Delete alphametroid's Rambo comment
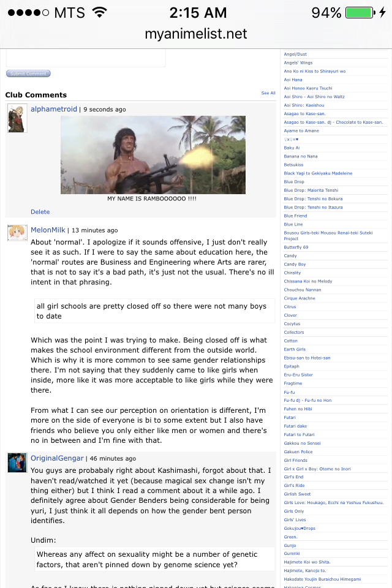This screenshot has height=588, width=392. [40, 211]
